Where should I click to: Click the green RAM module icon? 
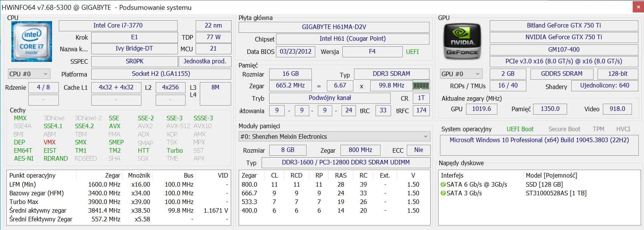tap(421, 86)
